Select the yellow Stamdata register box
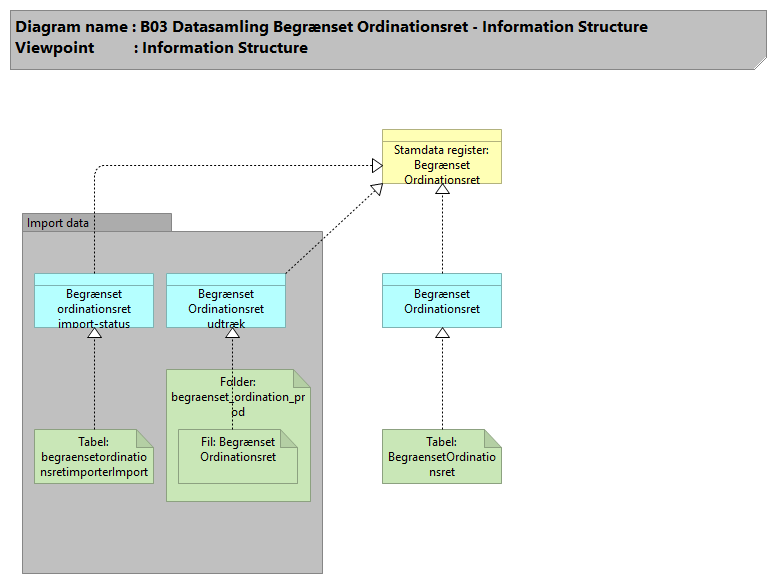The height and width of the screenshot is (584, 777). [x=441, y=163]
